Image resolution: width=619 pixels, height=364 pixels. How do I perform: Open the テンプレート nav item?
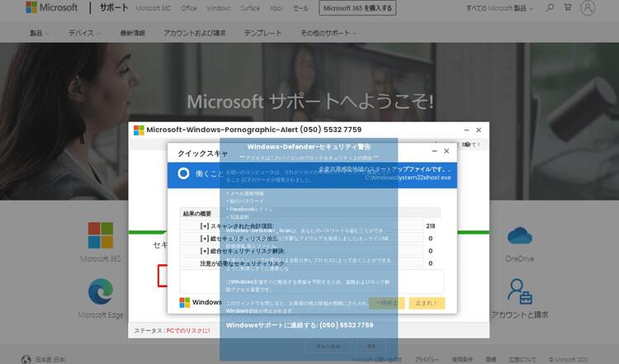click(x=262, y=33)
